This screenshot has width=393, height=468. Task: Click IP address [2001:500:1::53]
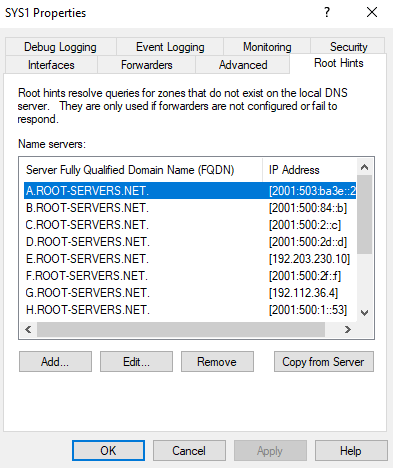point(308,310)
